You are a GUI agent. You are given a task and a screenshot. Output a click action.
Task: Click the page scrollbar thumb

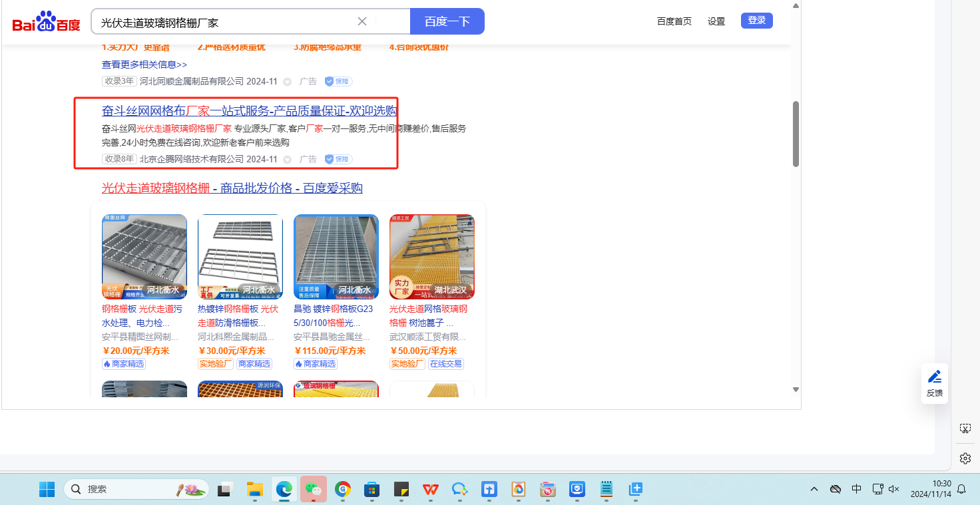[796, 134]
